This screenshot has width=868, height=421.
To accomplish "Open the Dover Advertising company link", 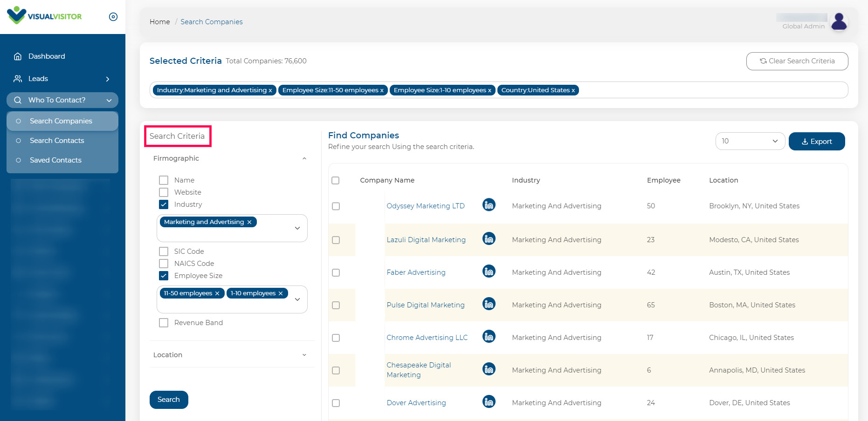I will point(416,403).
